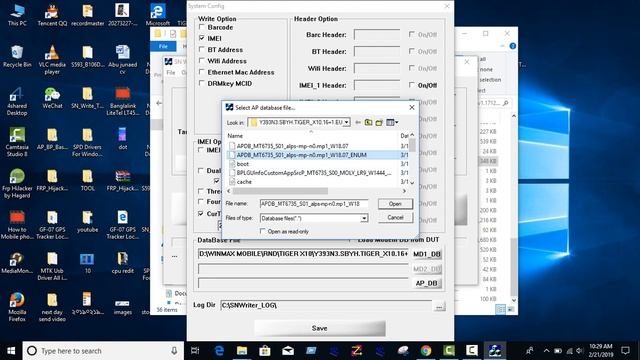Viewport: 640px width, 360px height.
Task: Open Microsoft Edge from taskbar
Action: (219, 351)
